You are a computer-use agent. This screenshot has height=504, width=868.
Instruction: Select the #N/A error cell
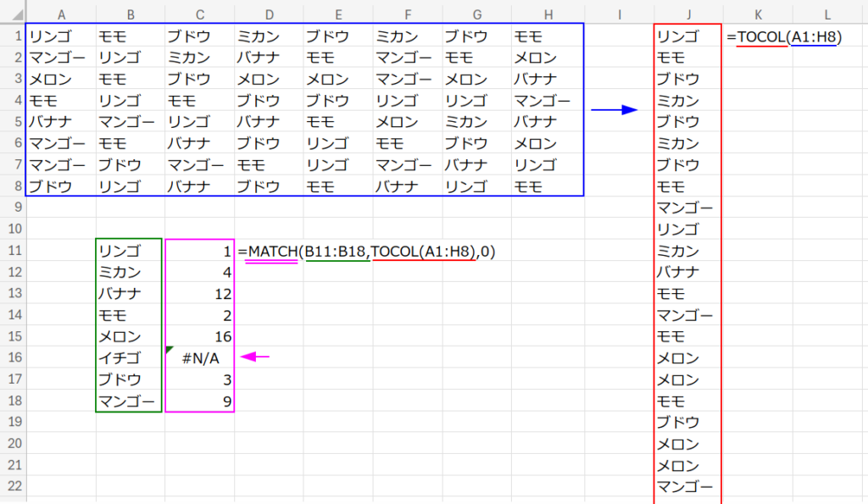tap(200, 357)
